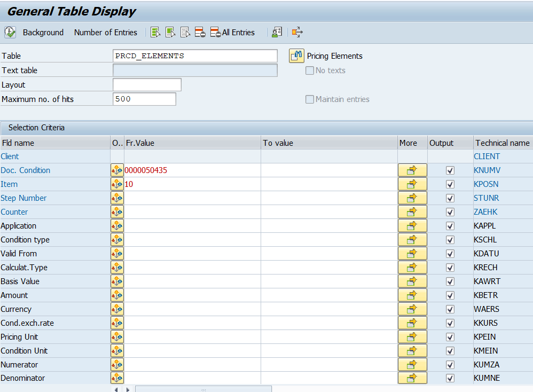Click the Execute clock icon in toolbar
Viewport: 533px width, 392px height.
10,32
